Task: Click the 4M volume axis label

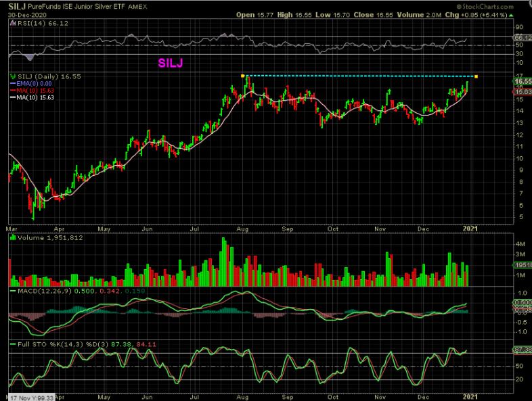Action: tap(520, 244)
